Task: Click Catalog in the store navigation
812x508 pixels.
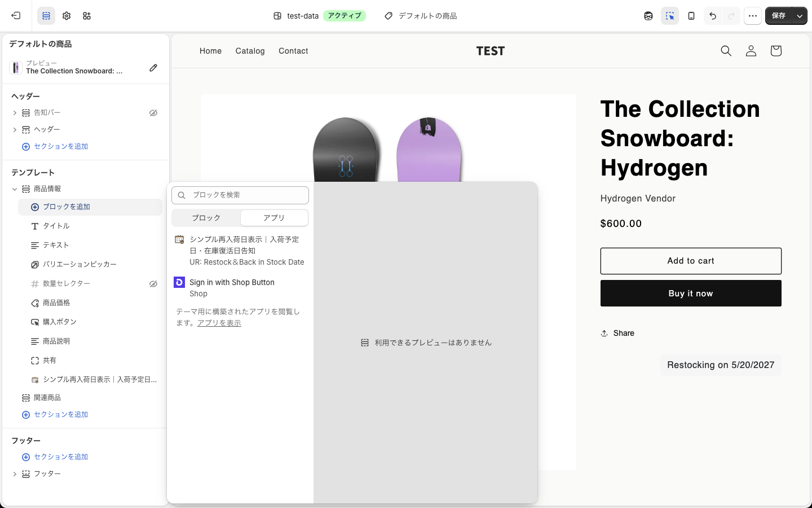Action: tap(250, 51)
